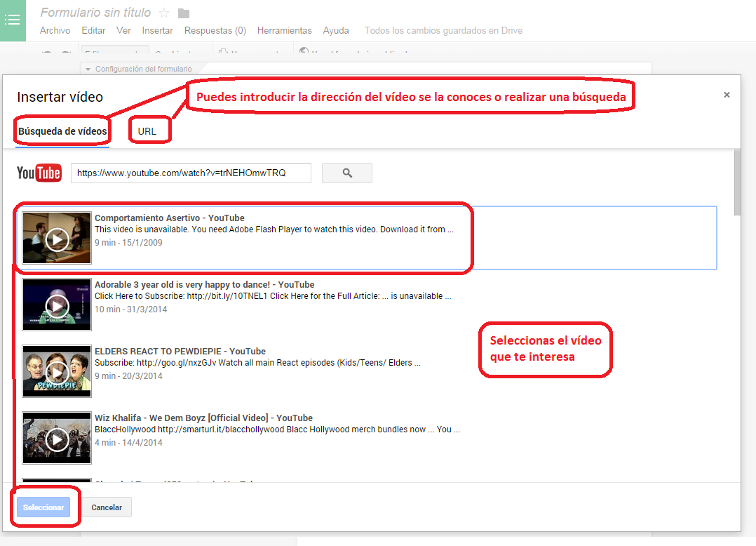Switch to the Búsqueda de vídeos tab
Viewport: 756px width, 546px height.
tap(62, 131)
